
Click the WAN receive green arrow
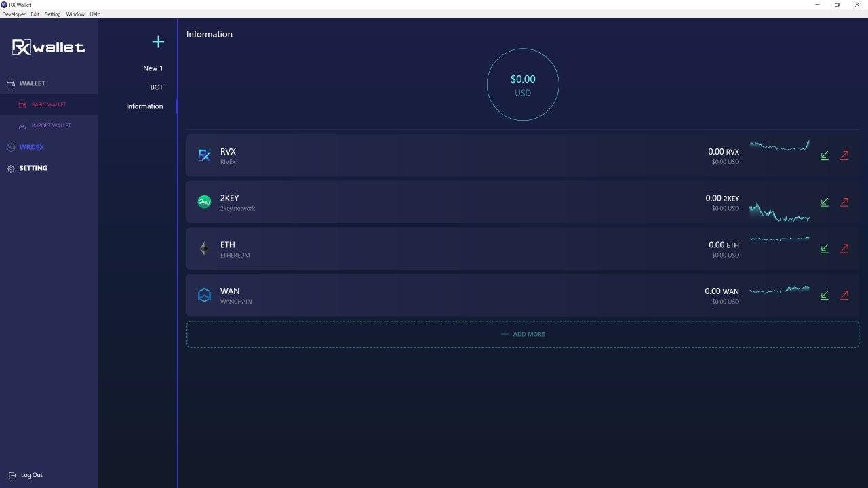pos(825,295)
